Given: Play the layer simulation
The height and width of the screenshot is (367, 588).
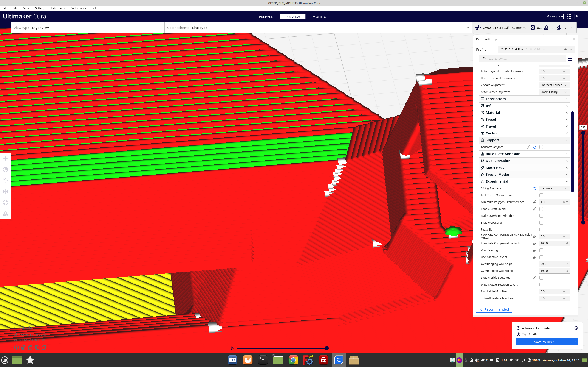Looking at the screenshot, I should (232, 348).
